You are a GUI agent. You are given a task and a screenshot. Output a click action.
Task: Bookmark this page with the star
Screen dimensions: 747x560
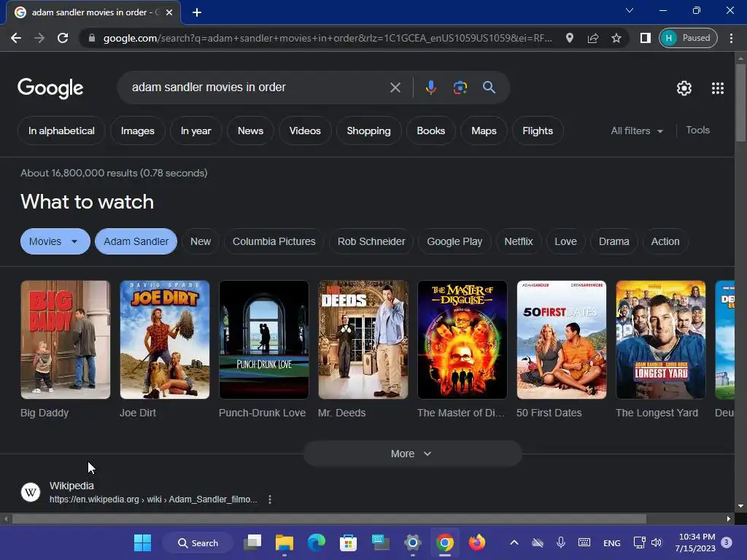click(x=616, y=38)
